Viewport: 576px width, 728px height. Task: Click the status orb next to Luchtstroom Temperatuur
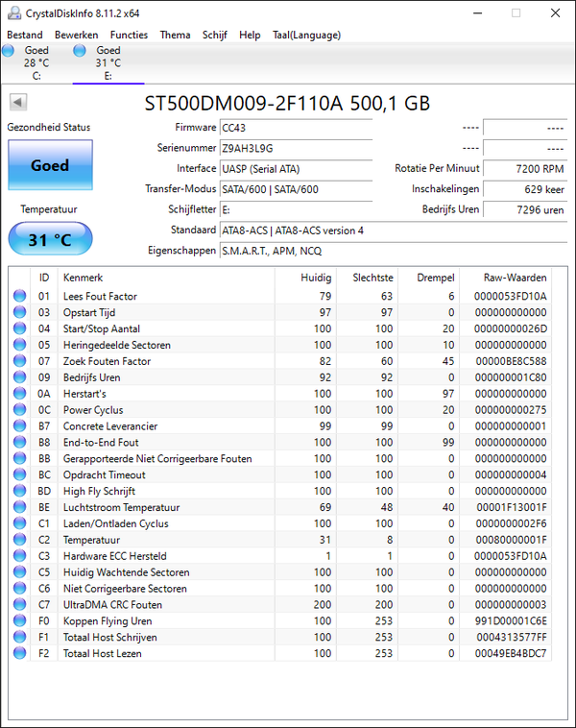[x=20, y=507]
